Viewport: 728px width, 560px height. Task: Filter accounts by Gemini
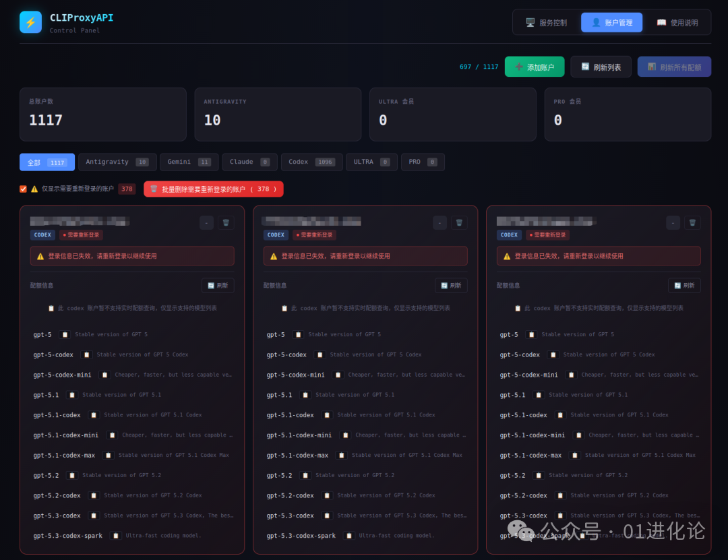point(189,162)
